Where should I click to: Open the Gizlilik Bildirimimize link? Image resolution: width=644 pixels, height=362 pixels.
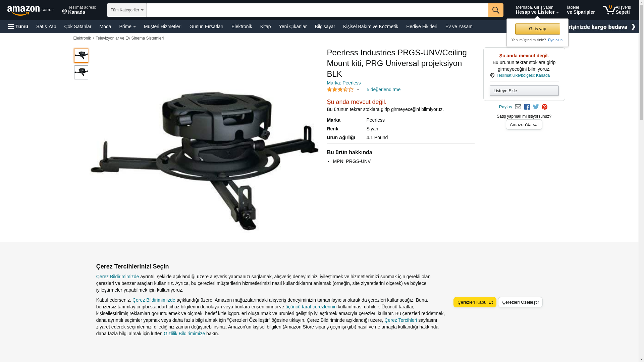(184, 334)
